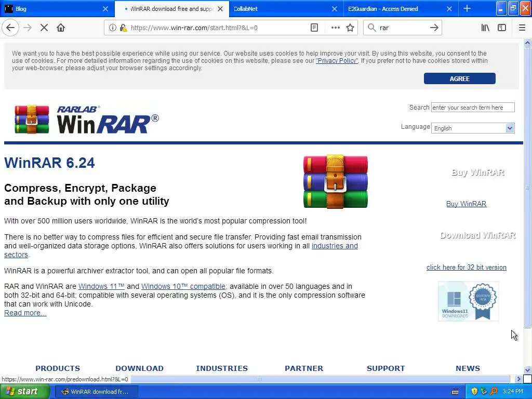
Task: Close the WinRAR download tab
Action: (x=220, y=9)
